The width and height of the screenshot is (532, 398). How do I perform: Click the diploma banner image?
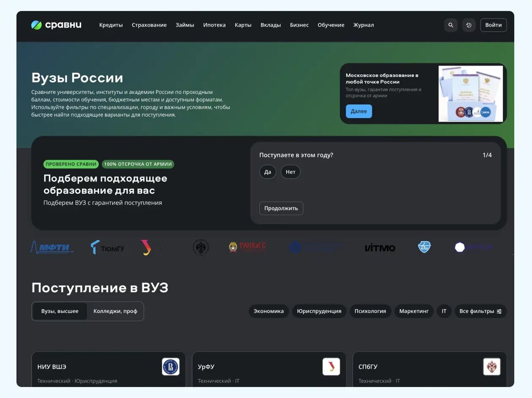471,94
